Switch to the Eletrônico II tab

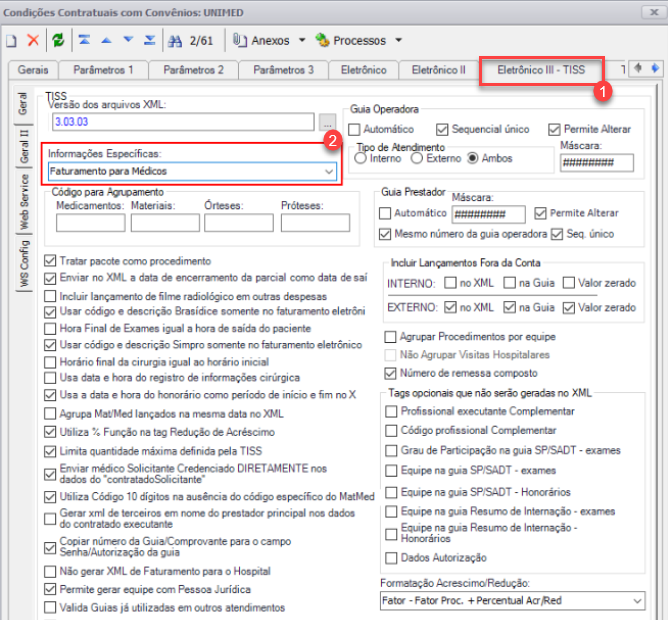438,70
